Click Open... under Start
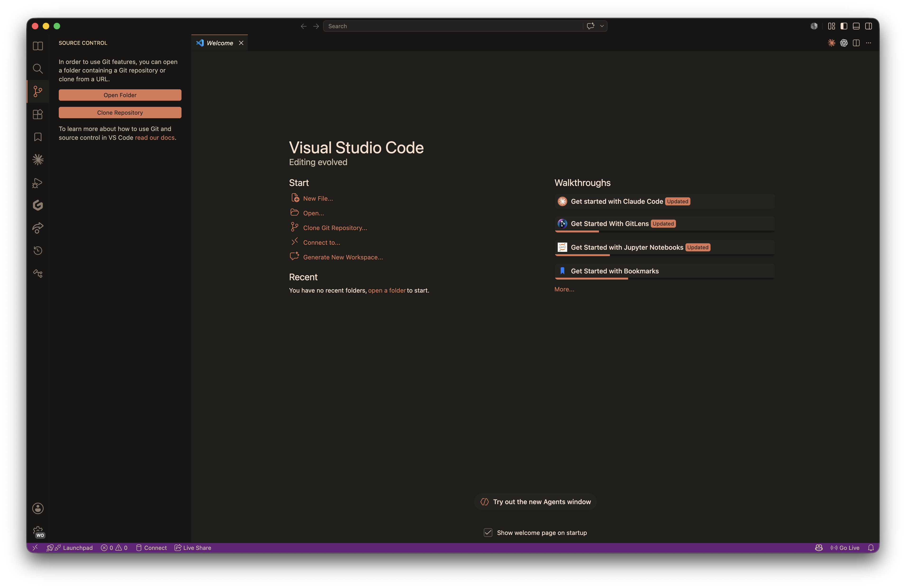Screen dimensions: 906x588 pyautogui.click(x=313, y=213)
